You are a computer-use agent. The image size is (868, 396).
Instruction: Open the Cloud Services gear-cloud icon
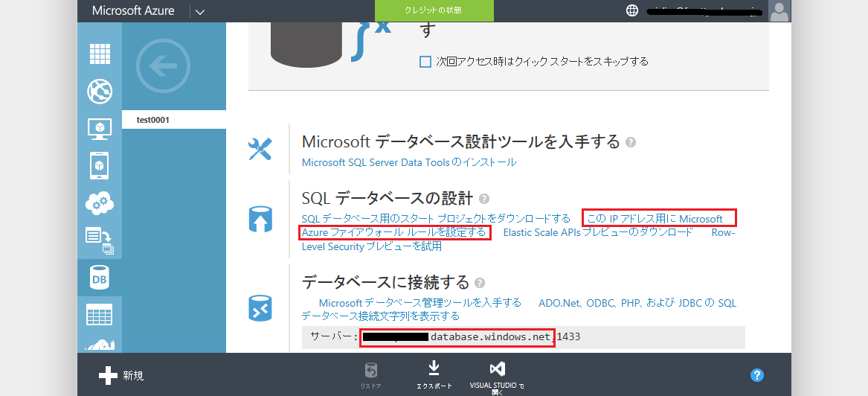point(100,204)
